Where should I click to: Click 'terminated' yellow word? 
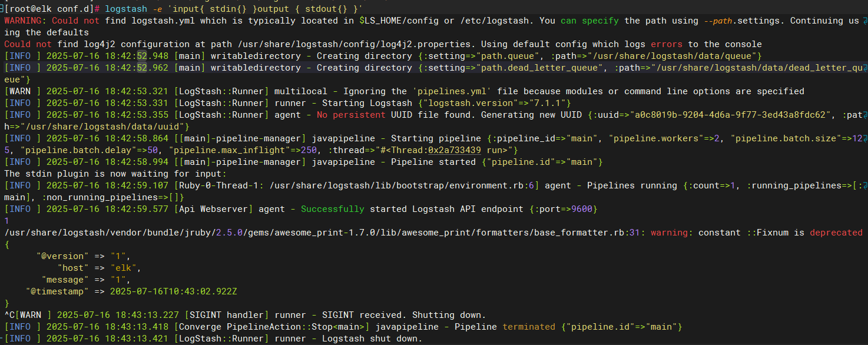pyautogui.click(x=529, y=327)
